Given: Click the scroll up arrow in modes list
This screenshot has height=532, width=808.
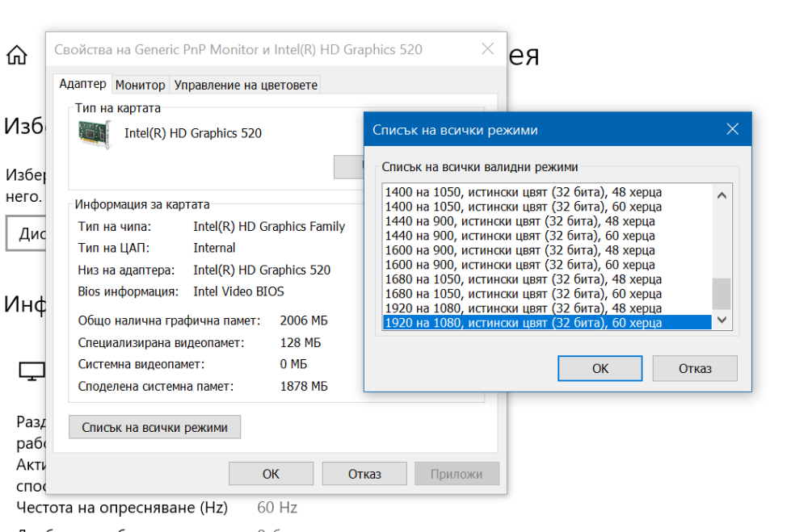Looking at the screenshot, I should click(x=722, y=195).
